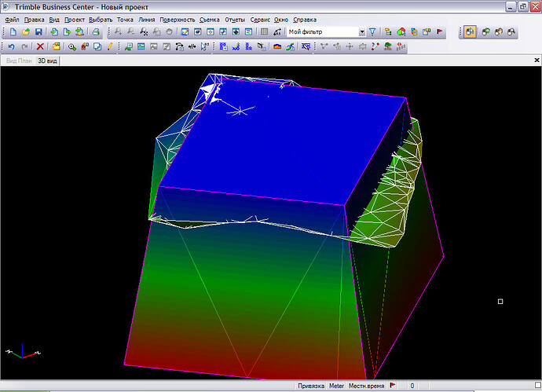Click the yellow pencil edit icon
The width and height of the screenshot is (542, 392).
pyautogui.click(x=110, y=46)
